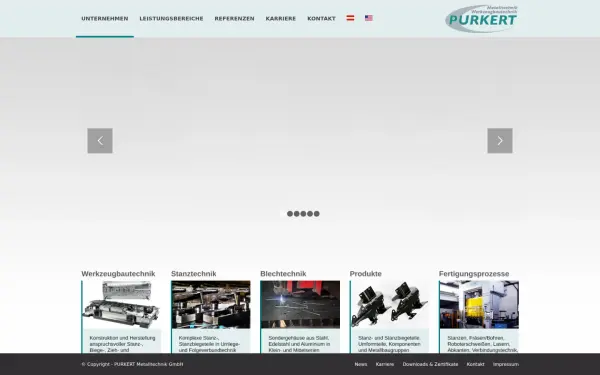The width and height of the screenshot is (600, 375).
Task: Select the first slider pagination dot
Action: (x=283, y=214)
